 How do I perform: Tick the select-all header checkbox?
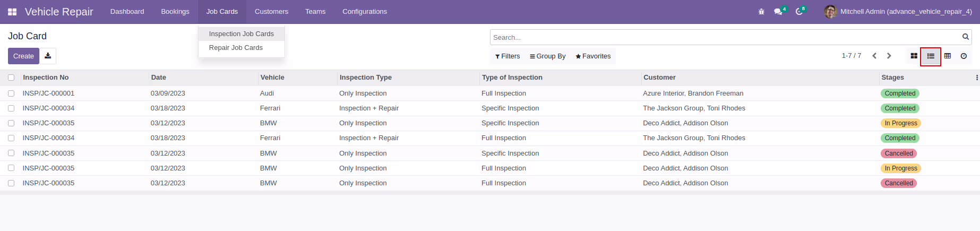coord(11,78)
